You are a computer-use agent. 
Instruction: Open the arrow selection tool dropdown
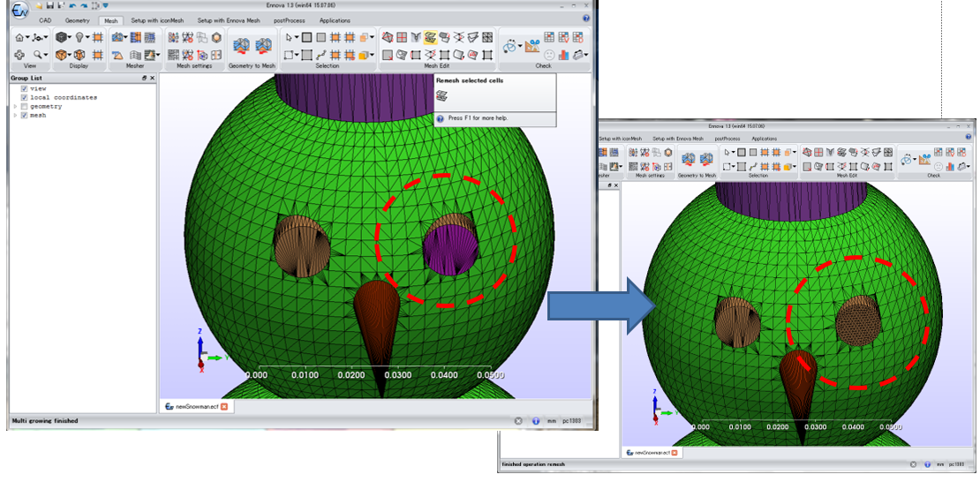[x=296, y=38]
